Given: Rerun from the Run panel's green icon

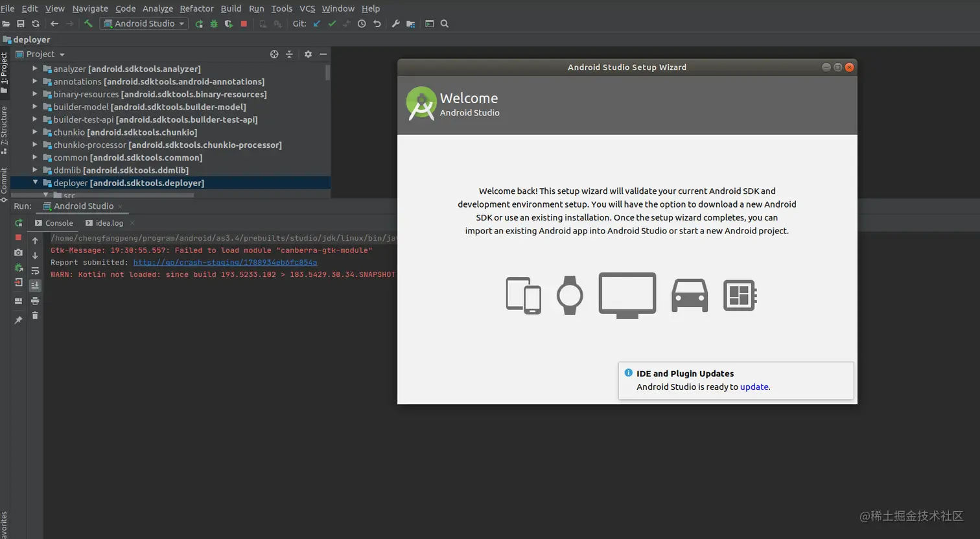Looking at the screenshot, I should (18, 223).
